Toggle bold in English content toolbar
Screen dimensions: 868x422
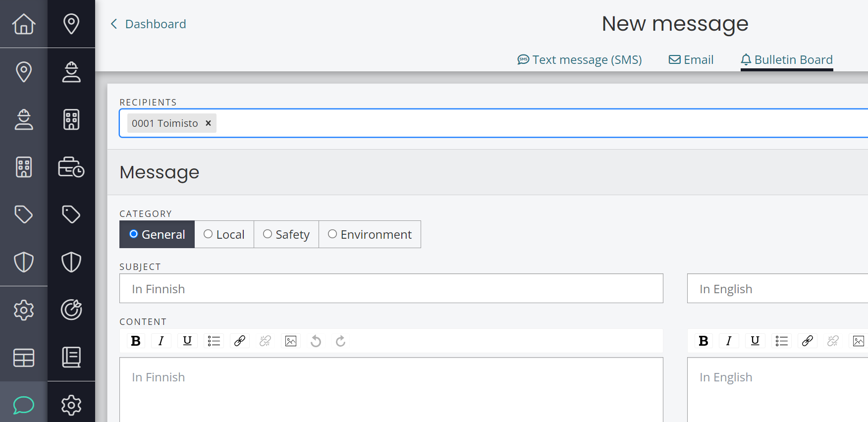point(704,341)
